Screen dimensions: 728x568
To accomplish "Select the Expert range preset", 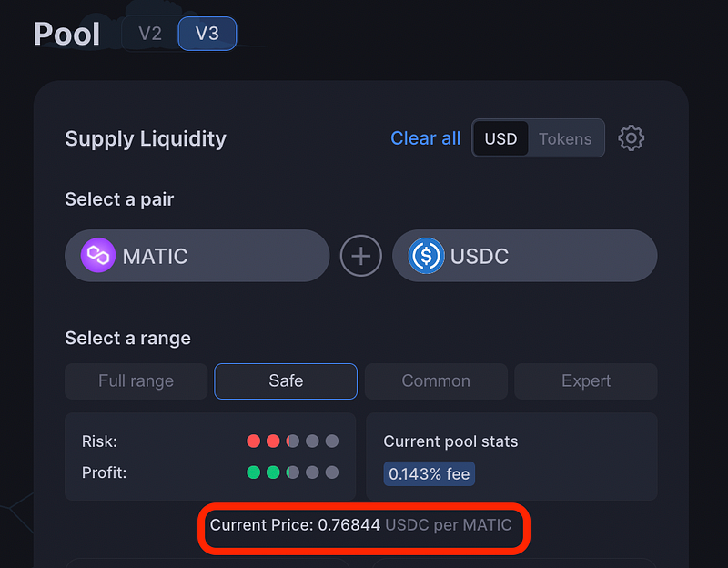I will pos(586,380).
